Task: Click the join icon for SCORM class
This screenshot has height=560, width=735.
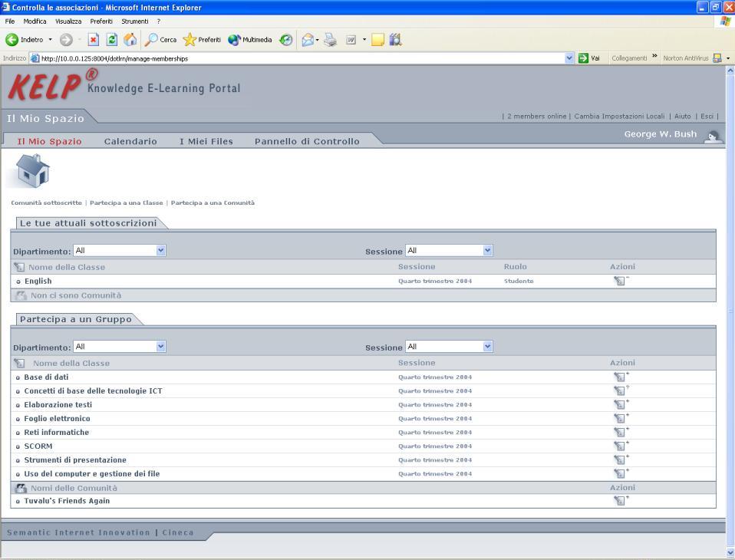Action: point(619,446)
